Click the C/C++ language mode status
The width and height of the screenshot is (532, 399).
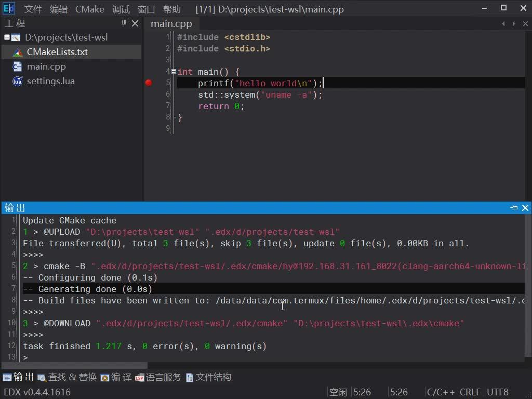441,392
